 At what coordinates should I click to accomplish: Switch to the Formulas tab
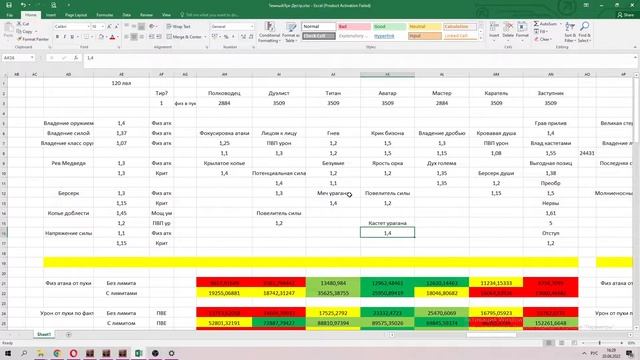pos(104,15)
